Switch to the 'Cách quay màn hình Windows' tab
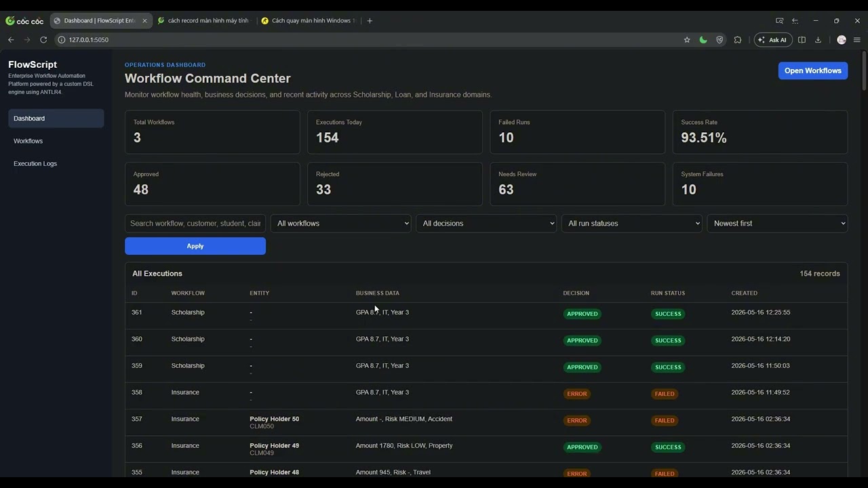This screenshot has width=868, height=488. (x=307, y=20)
